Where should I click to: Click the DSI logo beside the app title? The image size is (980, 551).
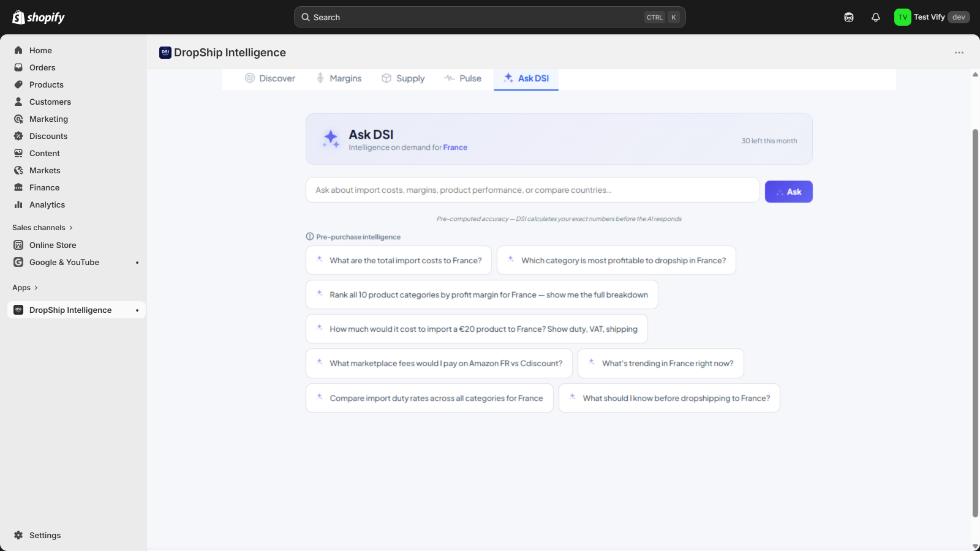(165, 53)
